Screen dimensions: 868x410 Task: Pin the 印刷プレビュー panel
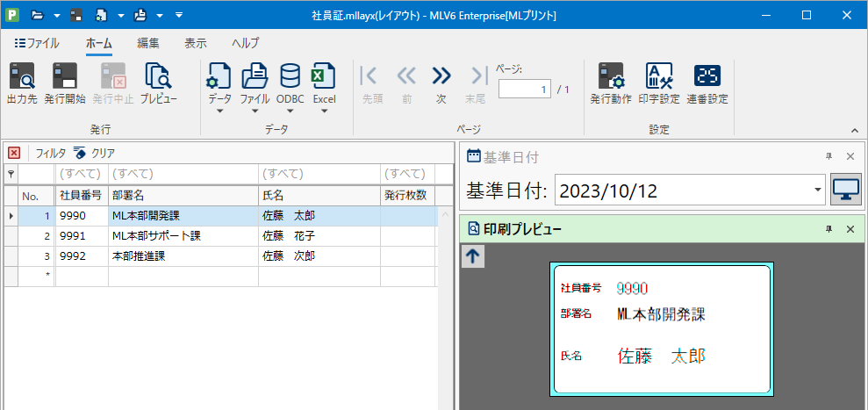pyautogui.click(x=829, y=228)
